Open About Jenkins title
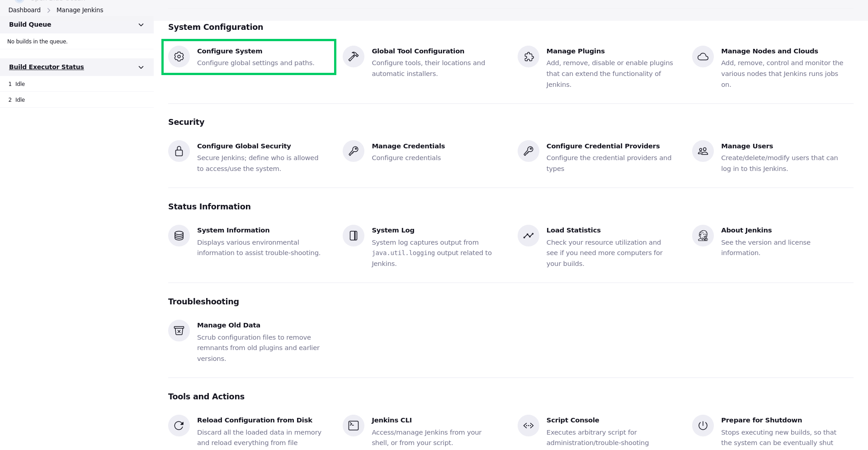868x450 pixels. coord(746,230)
